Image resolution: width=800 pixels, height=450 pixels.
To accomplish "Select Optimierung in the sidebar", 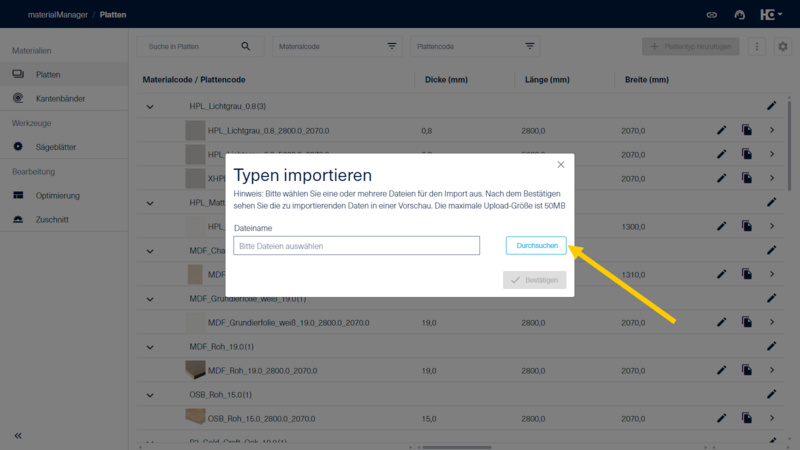I will coord(57,195).
